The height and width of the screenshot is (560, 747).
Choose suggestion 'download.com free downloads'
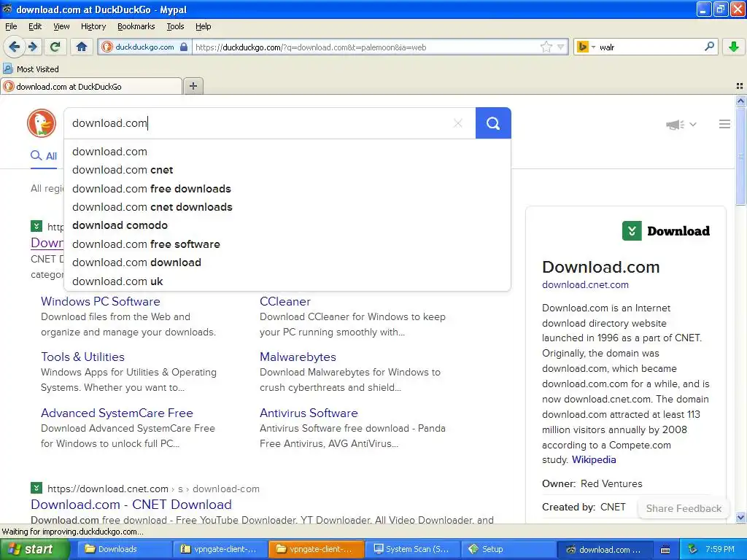[x=287, y=189]
